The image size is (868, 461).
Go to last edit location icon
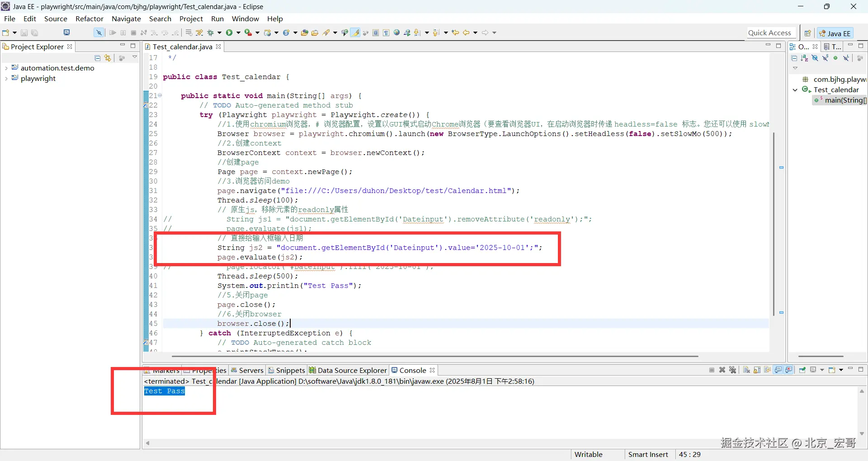coord(456,33)
